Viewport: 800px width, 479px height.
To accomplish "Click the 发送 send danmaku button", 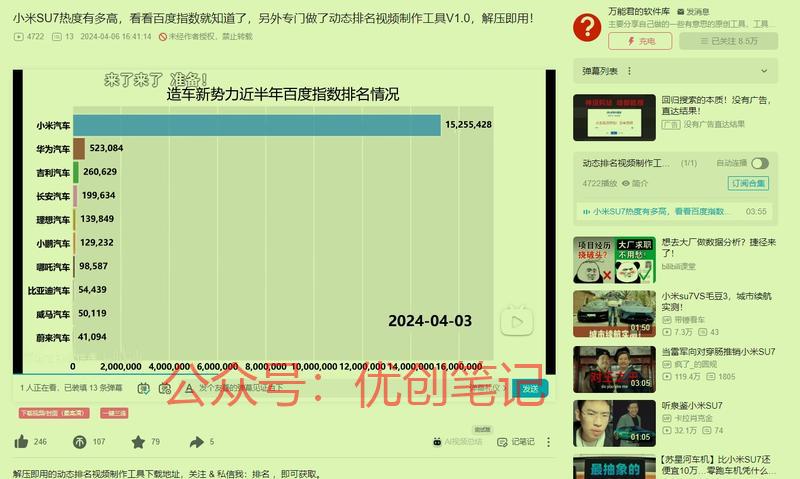I will point(530,388).
